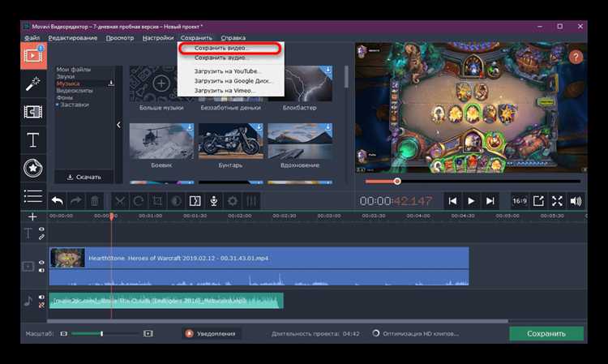Open the Справка menu
Screen dimensions: 608x364
(x=233, y=37)
